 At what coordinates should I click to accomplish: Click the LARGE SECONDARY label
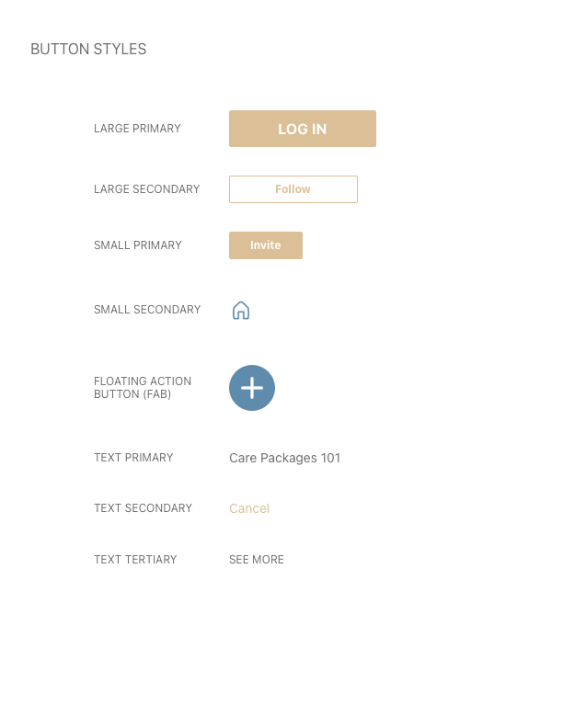(x=147, y=189)
